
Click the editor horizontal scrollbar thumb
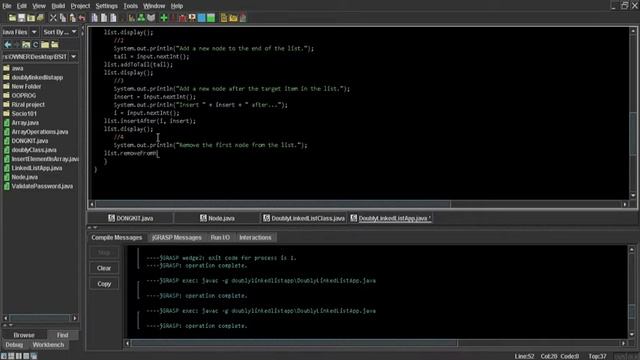tap(273, 204)
